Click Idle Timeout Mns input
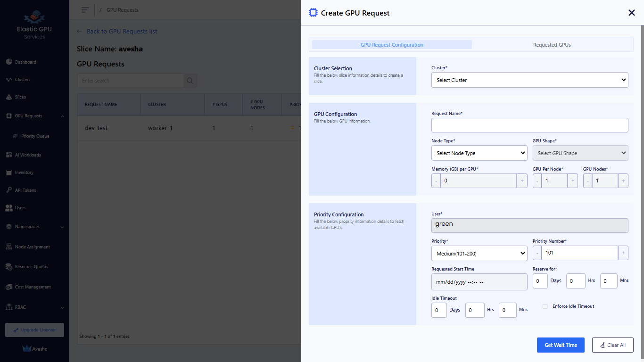Screen dimensions: 644x362 click(x=508, y=310)
